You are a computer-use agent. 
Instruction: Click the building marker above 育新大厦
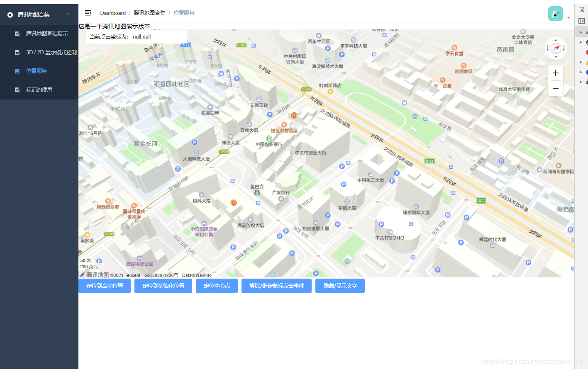coord(249,124)
